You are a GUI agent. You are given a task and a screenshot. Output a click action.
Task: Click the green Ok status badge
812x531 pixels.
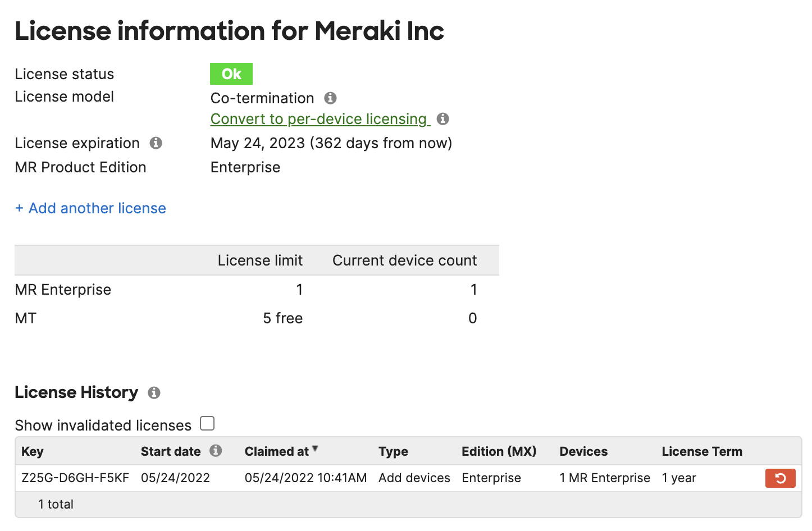pos(231,74)
